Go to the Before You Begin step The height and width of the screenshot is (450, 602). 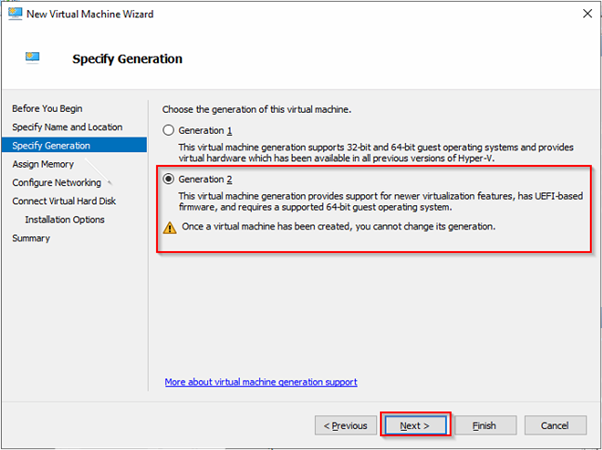47,108
